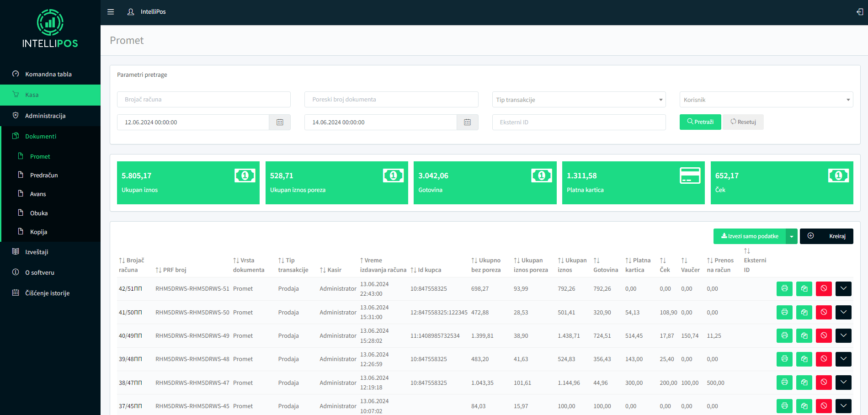
Task: Go to Izveštaji in sidebar
Action: (x=37, y=252)
